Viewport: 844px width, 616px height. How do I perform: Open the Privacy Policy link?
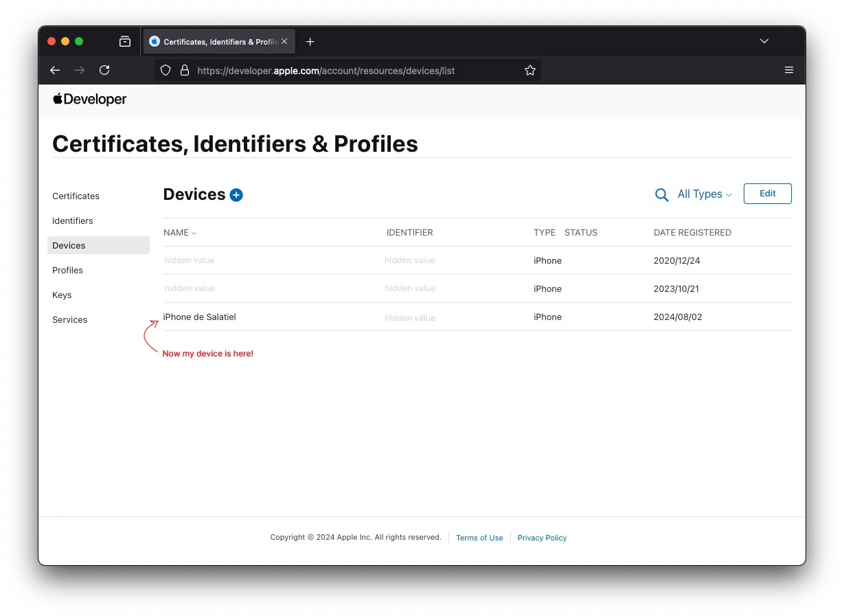(x=542, y=538)
